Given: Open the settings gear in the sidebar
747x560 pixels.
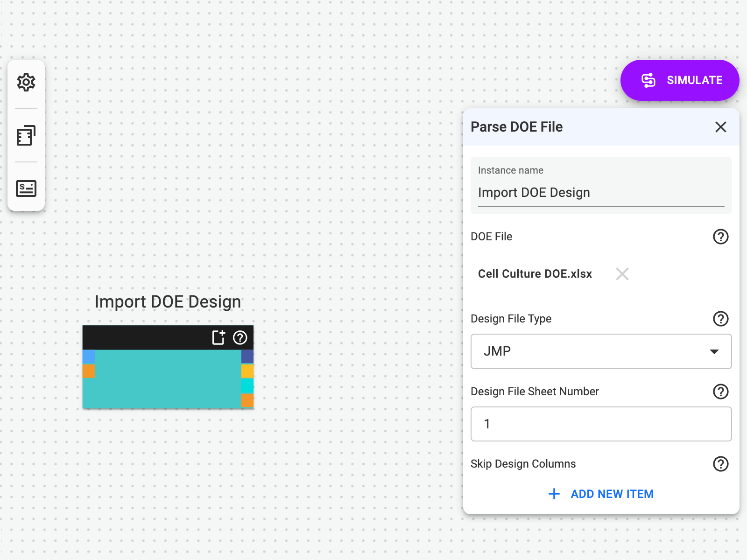Looking at the screenshot, I should (x=26, y=82).
